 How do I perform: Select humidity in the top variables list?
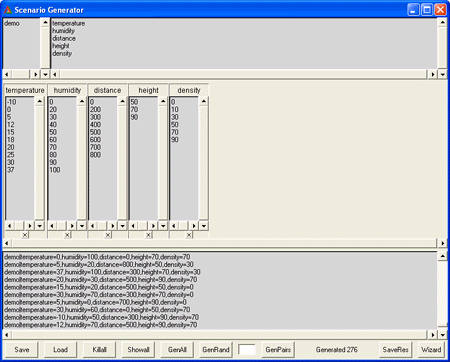pyautogui.click(x=63, y=31)
